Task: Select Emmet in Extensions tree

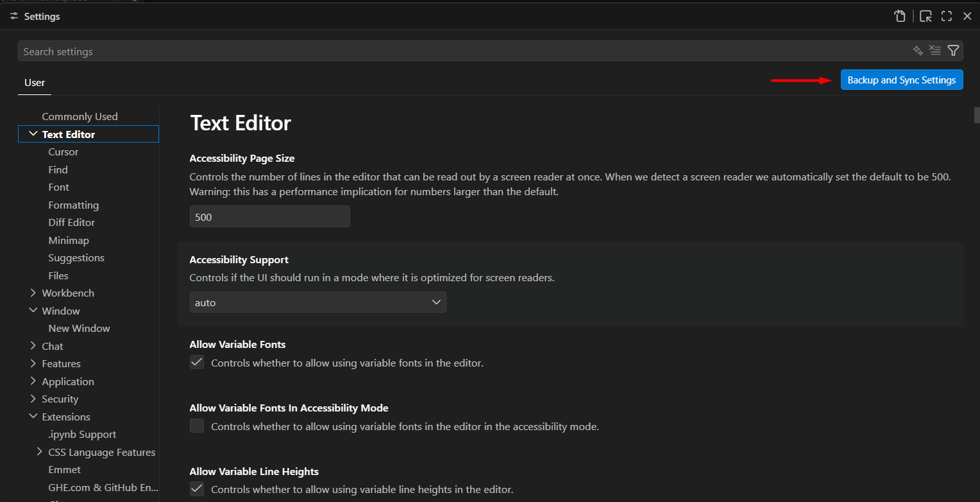Action: 65,469
